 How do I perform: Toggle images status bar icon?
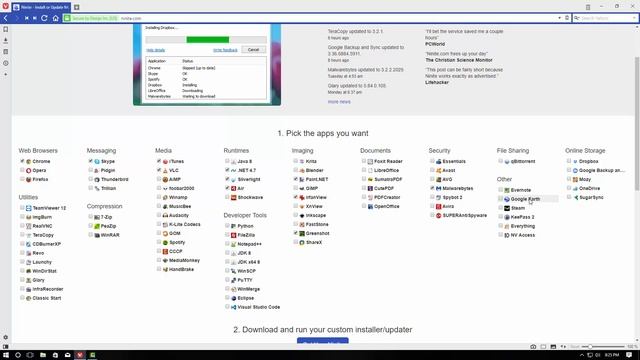(553, 347)
